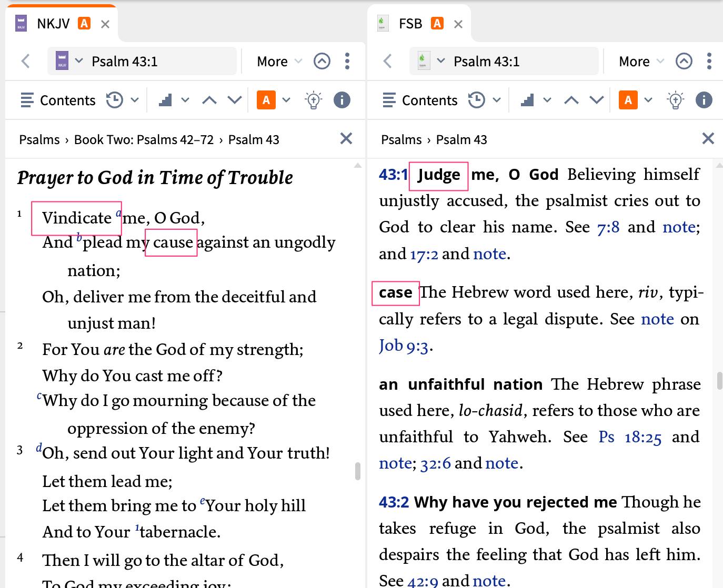
Task: Open the 'note' link right after 17:2 and
Action: pos(490,254)
